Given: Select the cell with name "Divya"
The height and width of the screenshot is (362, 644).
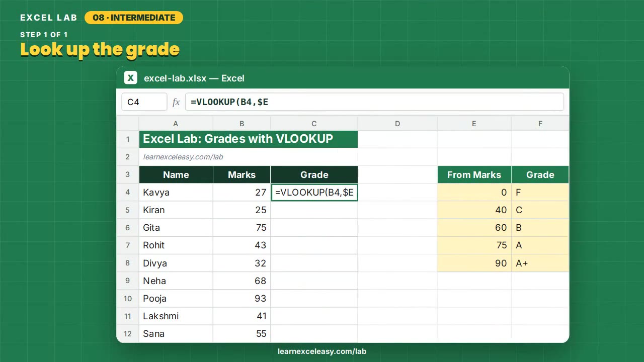Looking at the screenshot, I should pos(176,263).
